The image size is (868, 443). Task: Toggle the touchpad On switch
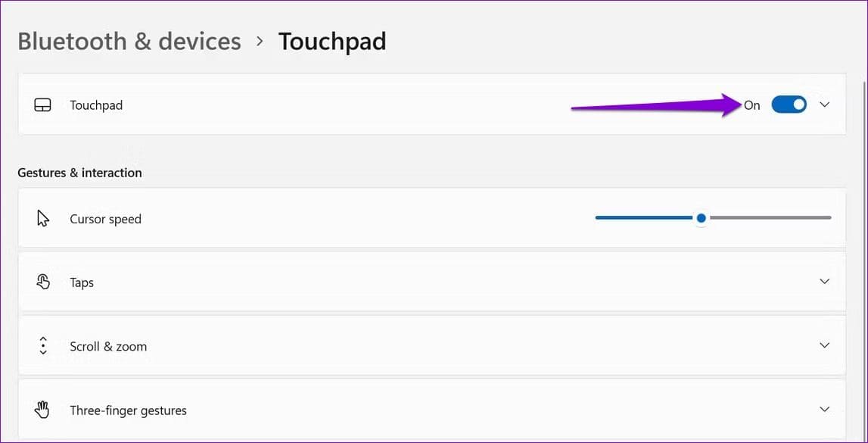[x=789, y=105]
